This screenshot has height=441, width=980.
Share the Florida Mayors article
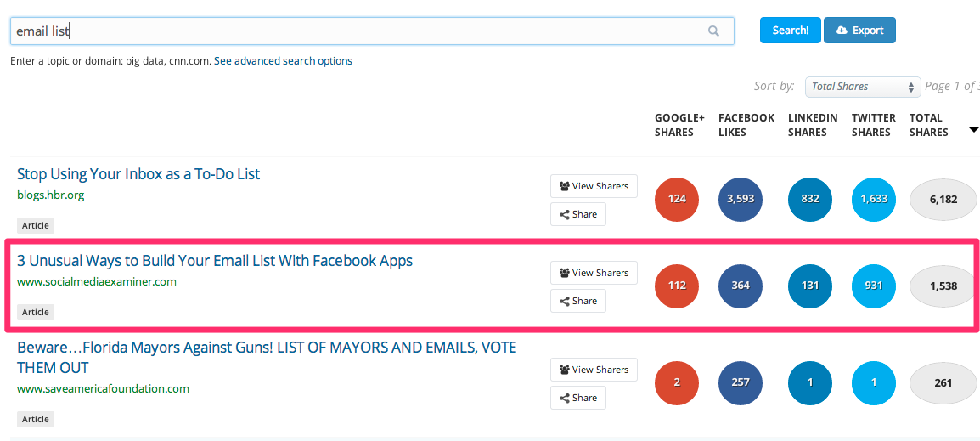click(x=578, y=398)
